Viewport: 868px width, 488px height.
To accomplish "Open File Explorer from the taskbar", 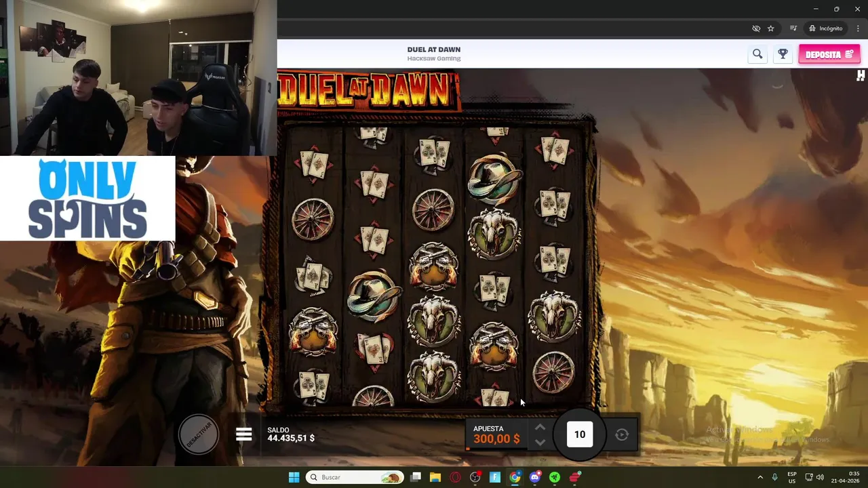I will (435, 477).
